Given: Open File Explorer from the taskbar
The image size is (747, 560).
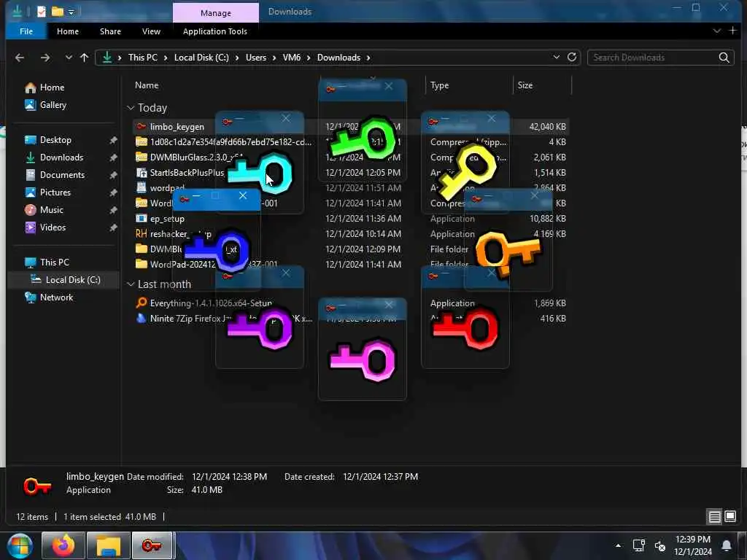Looking at the screenshot, I should [108, 545].
